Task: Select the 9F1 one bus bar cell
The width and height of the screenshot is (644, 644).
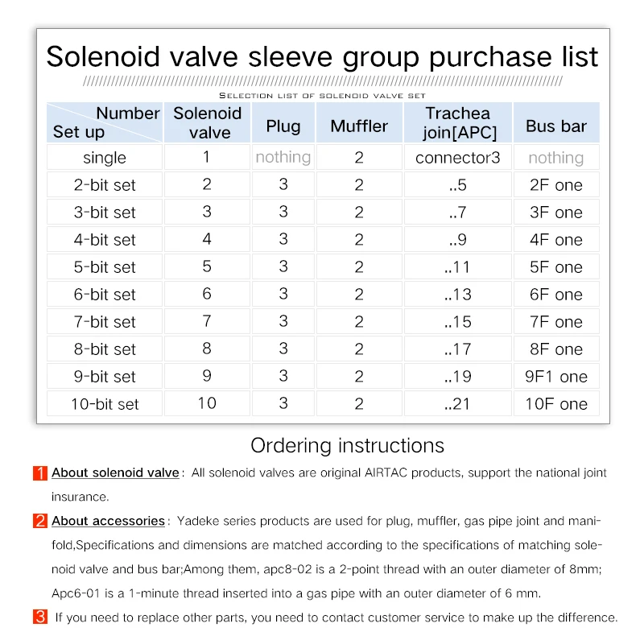Action: tap(556, 377)
